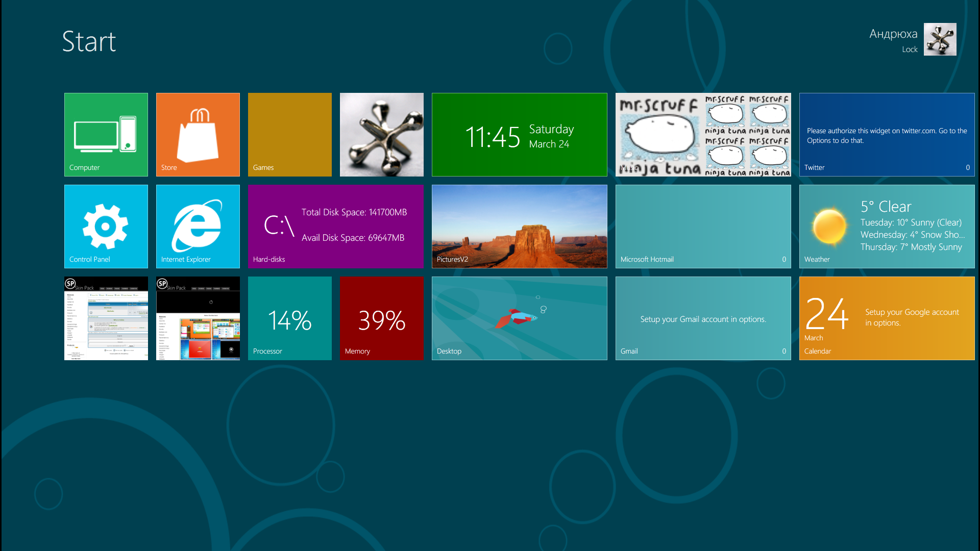Open the mr. scruff Music tile

703,134
